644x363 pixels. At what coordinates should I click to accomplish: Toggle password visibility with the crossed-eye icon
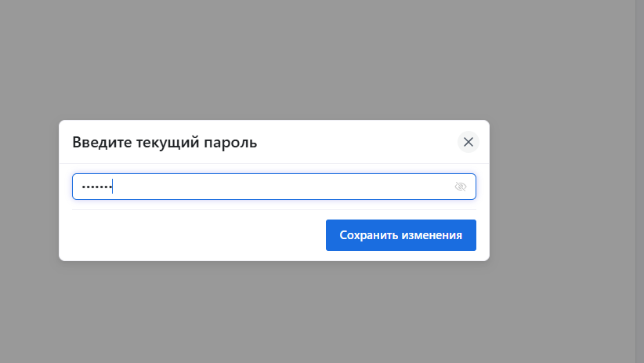pyautogui.click(x=461, y=187)
